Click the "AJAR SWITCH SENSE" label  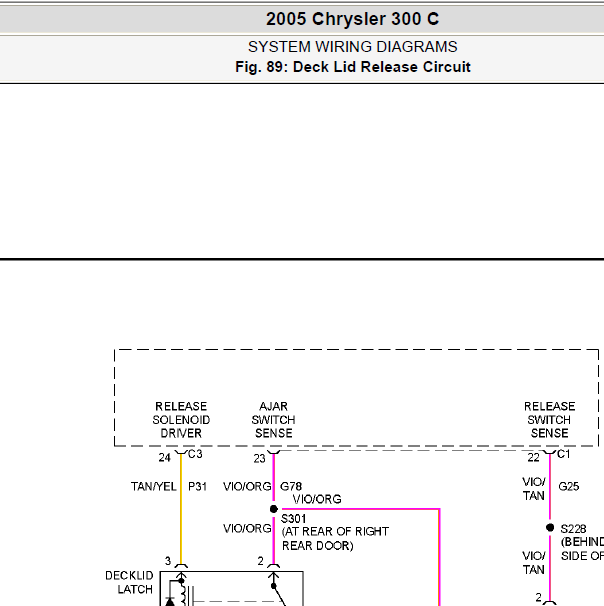tap(273, 420)
